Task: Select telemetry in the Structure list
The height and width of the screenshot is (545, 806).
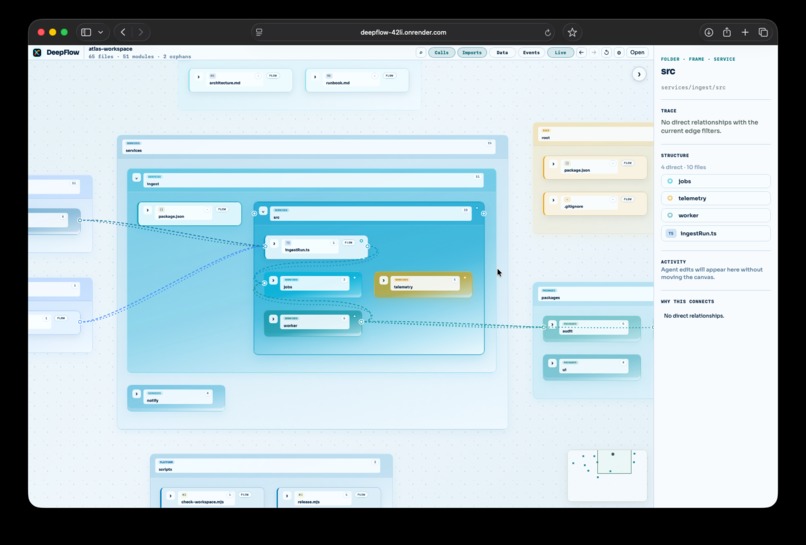Action: [716, 198]
